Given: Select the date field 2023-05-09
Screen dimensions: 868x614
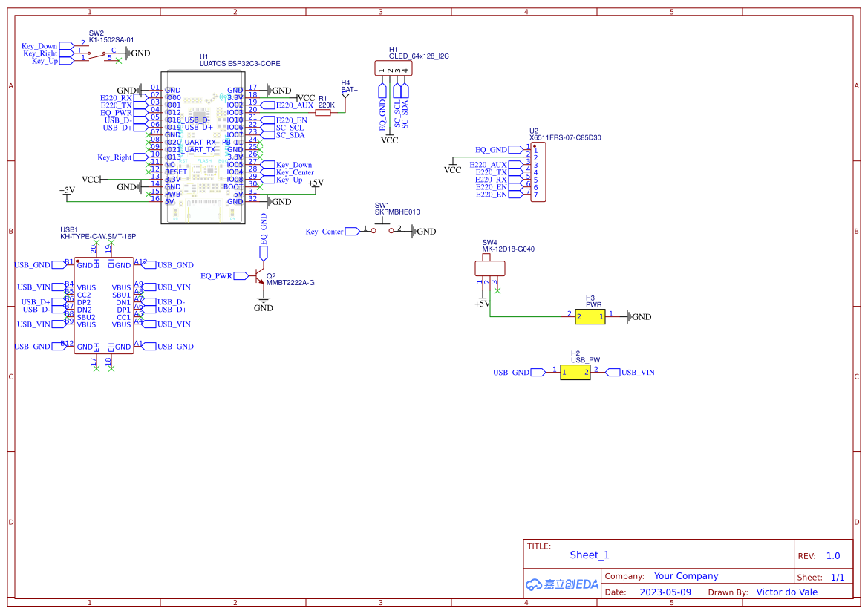Looking at the screenshot, I should click(x=666, y=592).
